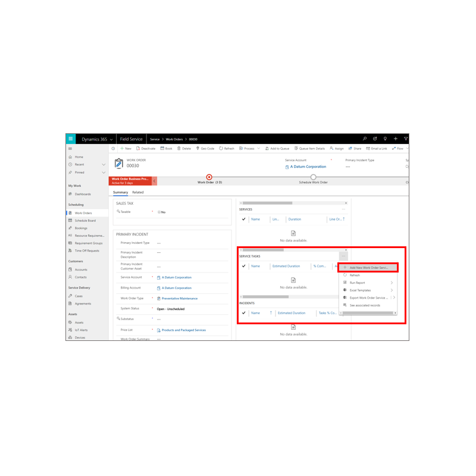
Task: Click Deactivate in the command bar
Action: coord(146,148)
